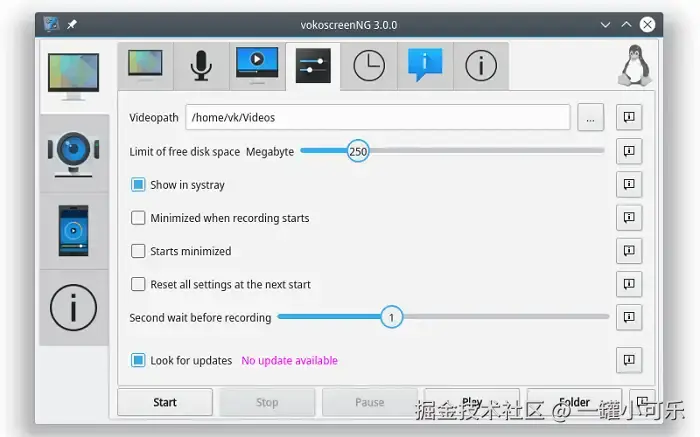Enable Starts minimized checkbox
Viewport: 700px width, 437px height.
138,251
